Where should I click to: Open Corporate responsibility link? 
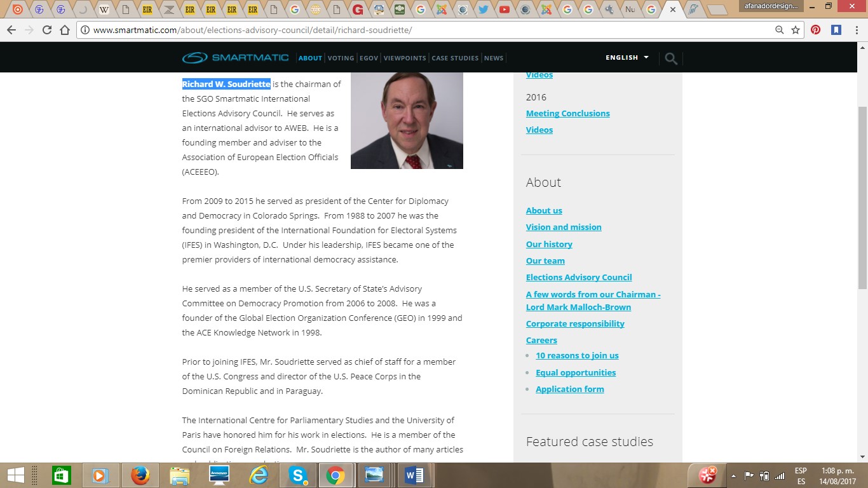pyautogui.click(x=575, y=324)
